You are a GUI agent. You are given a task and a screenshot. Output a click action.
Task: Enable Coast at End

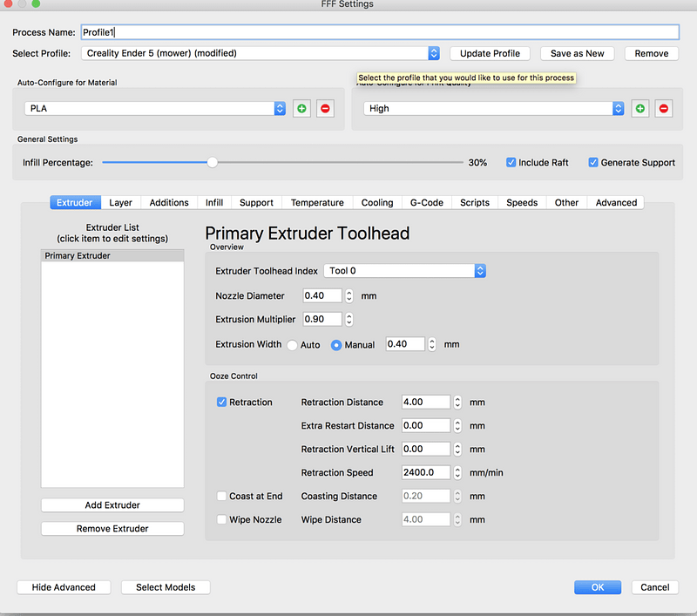[221, 496]
